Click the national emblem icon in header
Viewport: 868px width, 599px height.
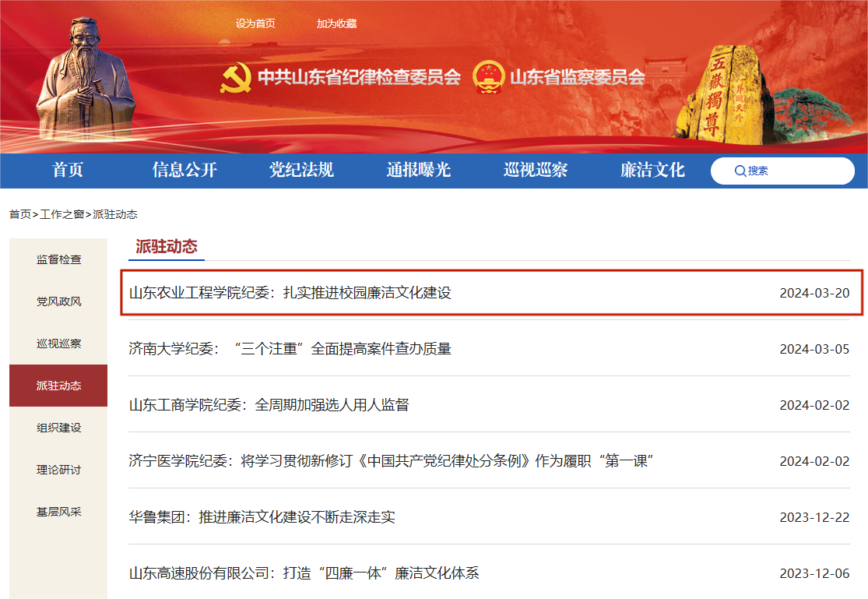488,77
